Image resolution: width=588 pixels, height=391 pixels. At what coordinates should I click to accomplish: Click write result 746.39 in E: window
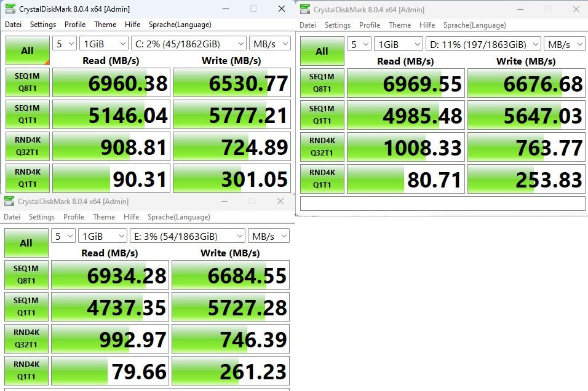pyautogui.click(x=231, y=339)
